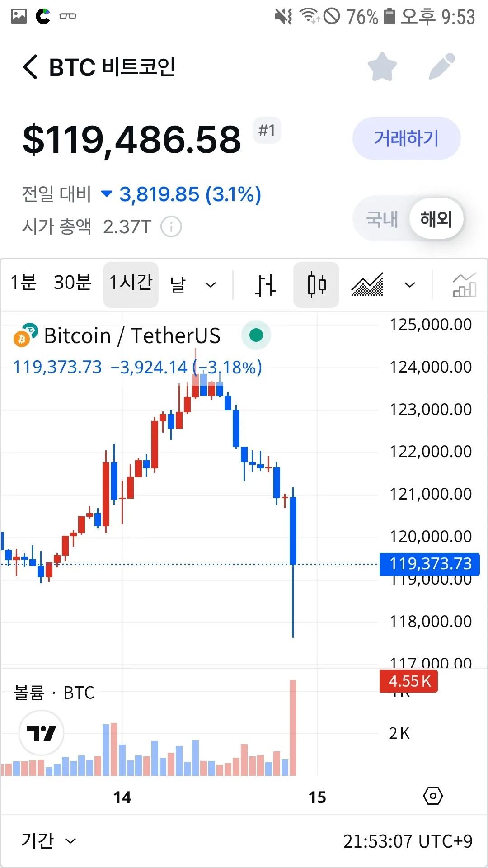The height and width of the screenshot is (868, 488).
Task: Select the area chart style icon
Action: 367,285
